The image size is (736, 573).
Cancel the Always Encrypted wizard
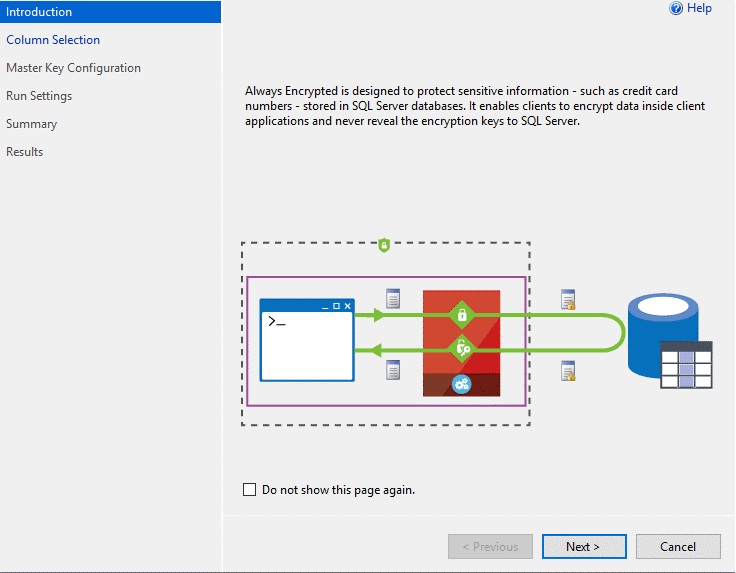point(678,547)
